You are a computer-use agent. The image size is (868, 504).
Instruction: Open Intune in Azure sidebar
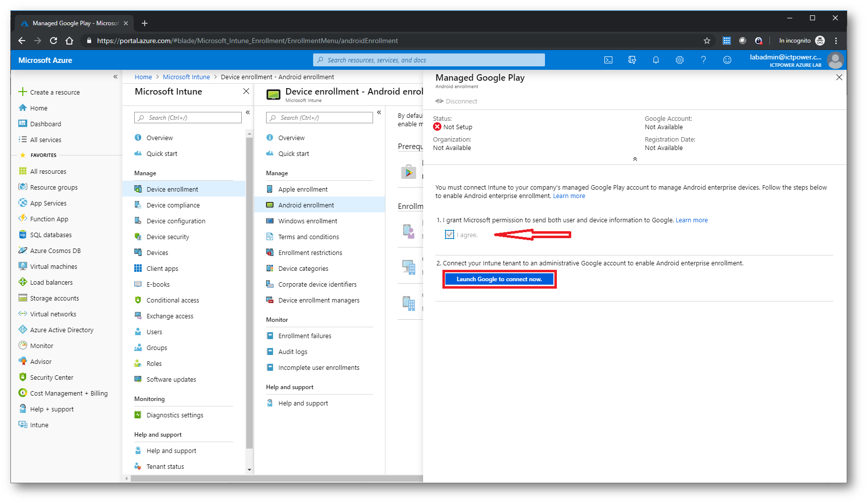point(39,425)
